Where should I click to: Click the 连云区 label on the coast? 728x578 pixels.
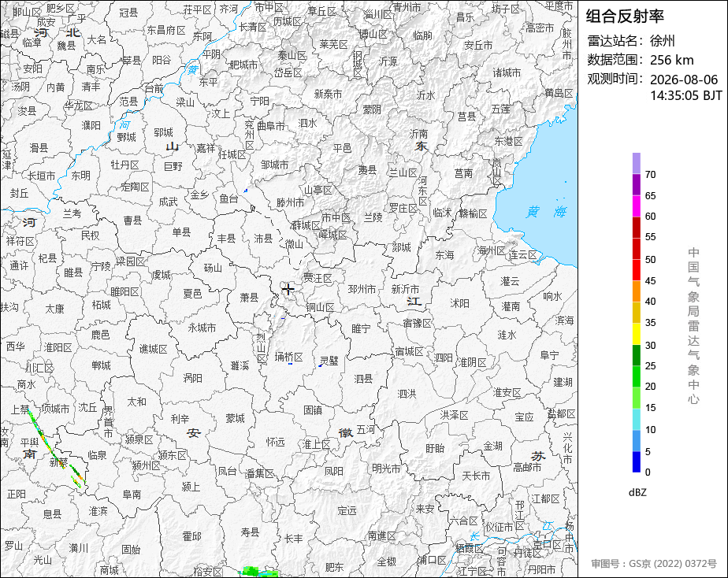click(x=523, y=254)
